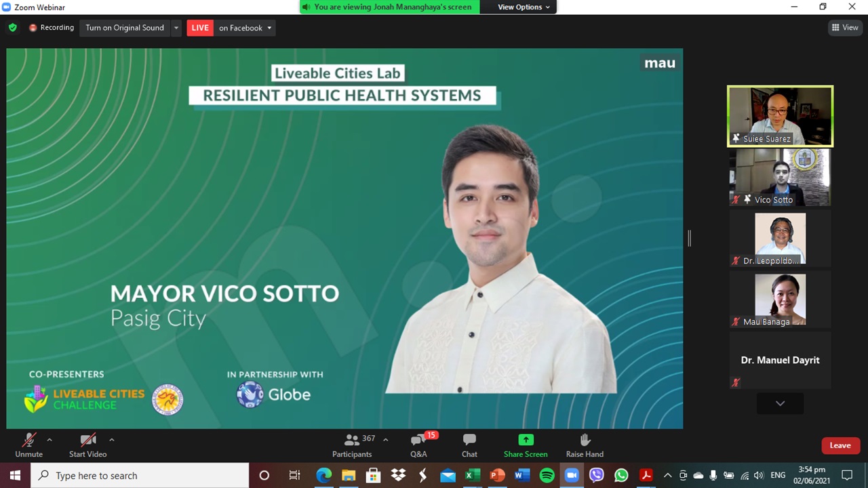
Task: Switch the ENG input language
Action: tap(778, 475)
